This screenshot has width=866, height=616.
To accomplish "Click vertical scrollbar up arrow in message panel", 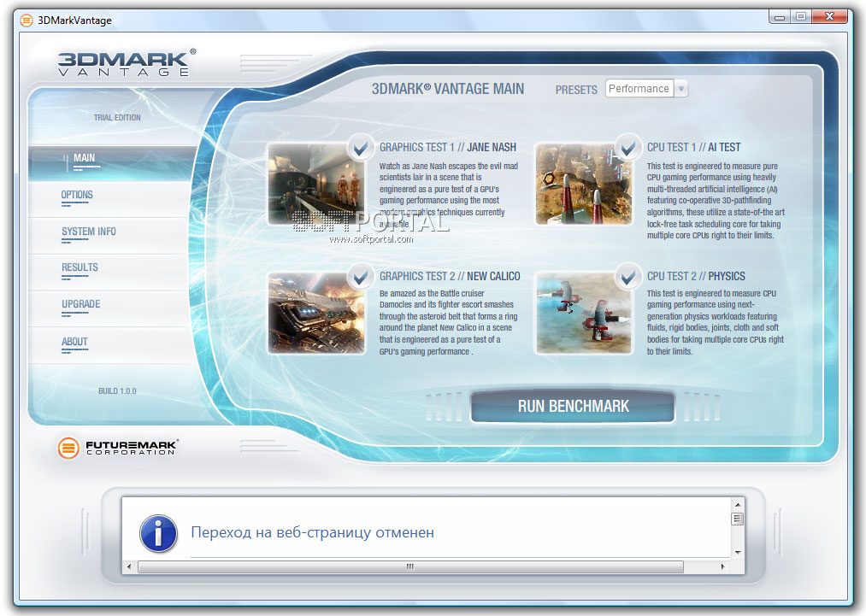I will point(737,504).
